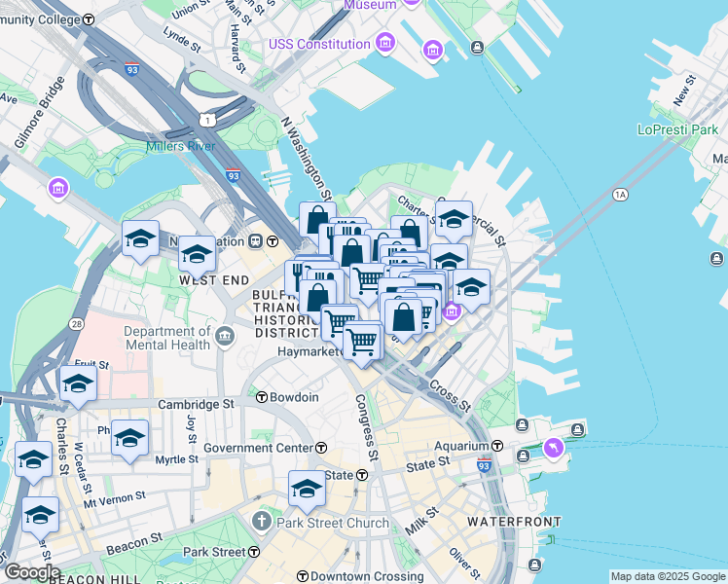Select the purple museum pin right of USS Constitution
Image resolution: width=728 pixels, height=584 pixels.
coord(433,50)
